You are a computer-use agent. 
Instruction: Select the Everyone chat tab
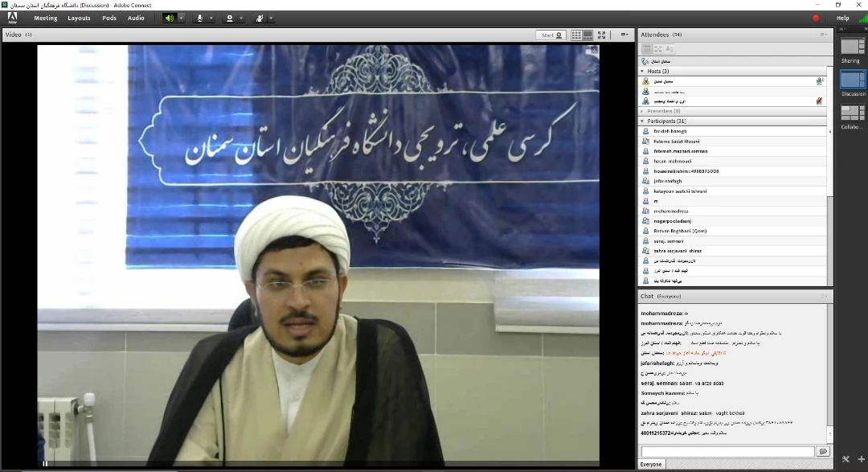tap(651, 465)
